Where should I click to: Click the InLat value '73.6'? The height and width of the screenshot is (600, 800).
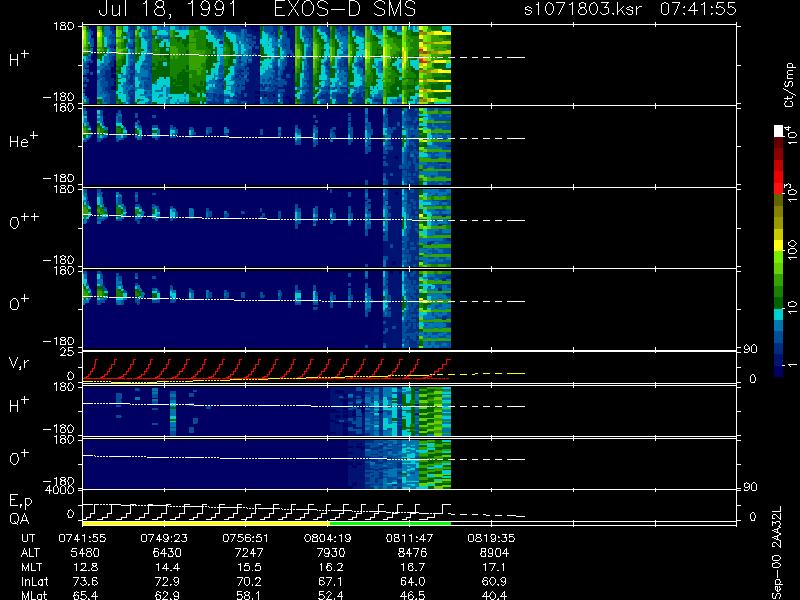[x=86, y=581]
